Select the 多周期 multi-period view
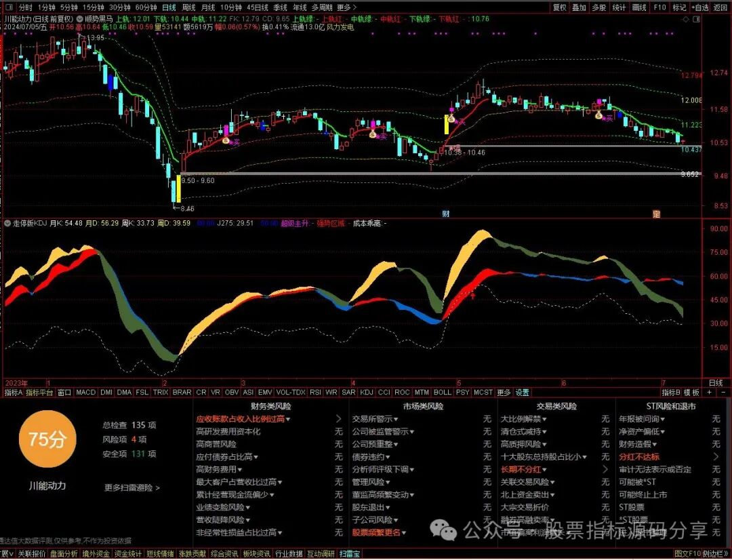 pos(322,7)
